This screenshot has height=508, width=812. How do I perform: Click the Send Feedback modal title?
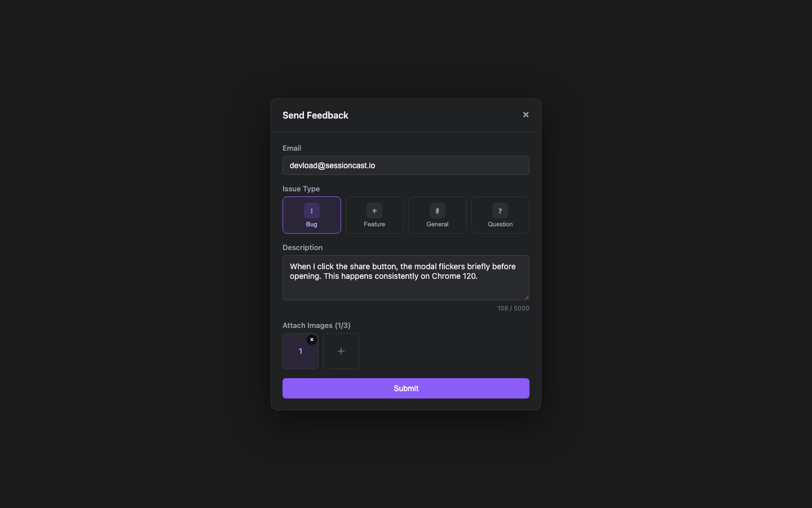[x=315, y=115]
